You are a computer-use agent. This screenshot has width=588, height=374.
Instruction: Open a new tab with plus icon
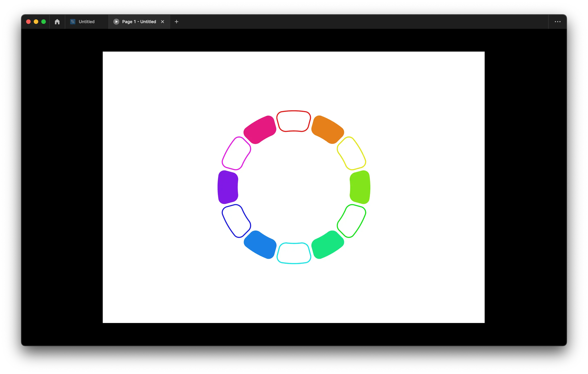click(x=177, y=22)
